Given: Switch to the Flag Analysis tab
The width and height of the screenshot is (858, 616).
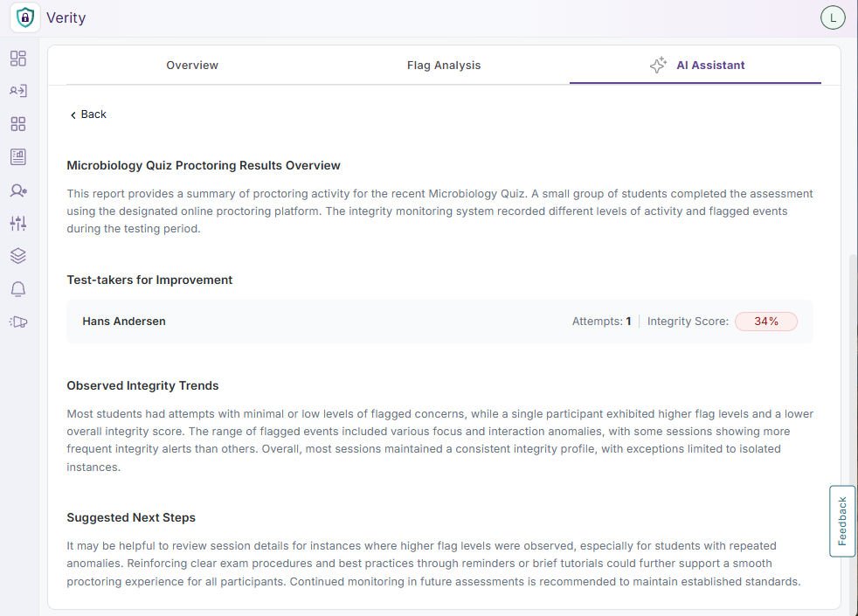Looking at the screenshot, I should coord(444,66).
